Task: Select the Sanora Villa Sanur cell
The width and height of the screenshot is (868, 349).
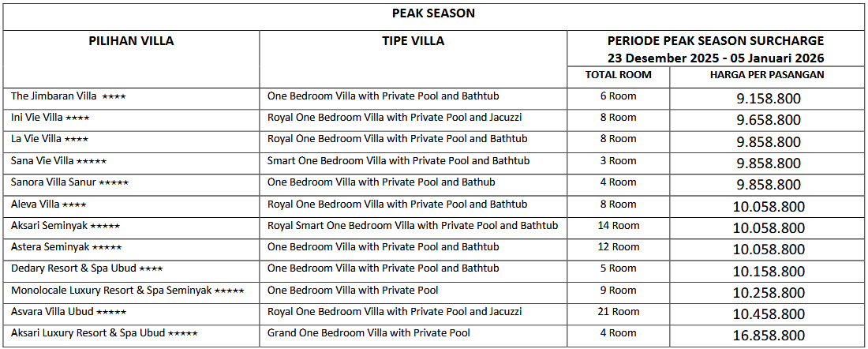Action: pyautogui.click(x=70, y=182)
